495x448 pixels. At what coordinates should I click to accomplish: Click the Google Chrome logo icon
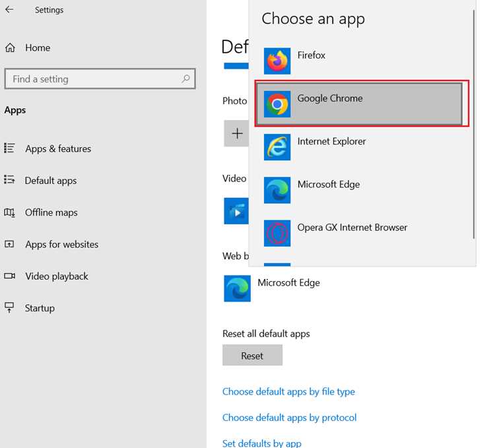tap(277, 104)
